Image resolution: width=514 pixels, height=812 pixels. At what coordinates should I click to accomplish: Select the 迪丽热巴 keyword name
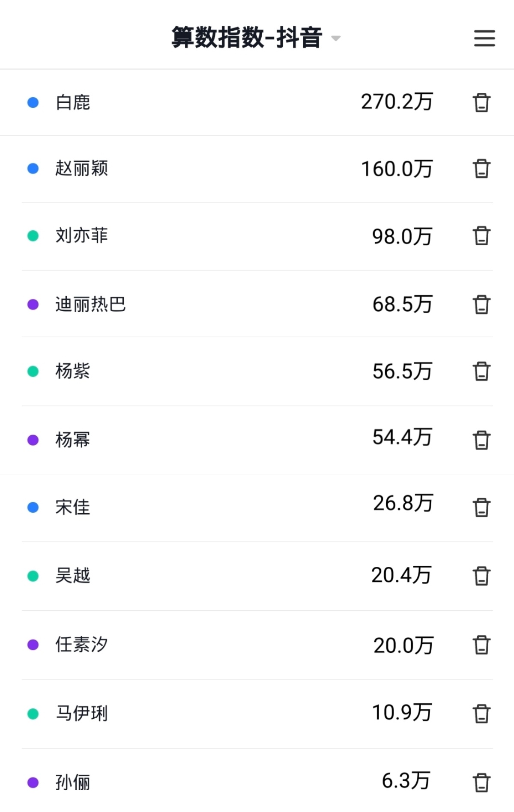90,304
